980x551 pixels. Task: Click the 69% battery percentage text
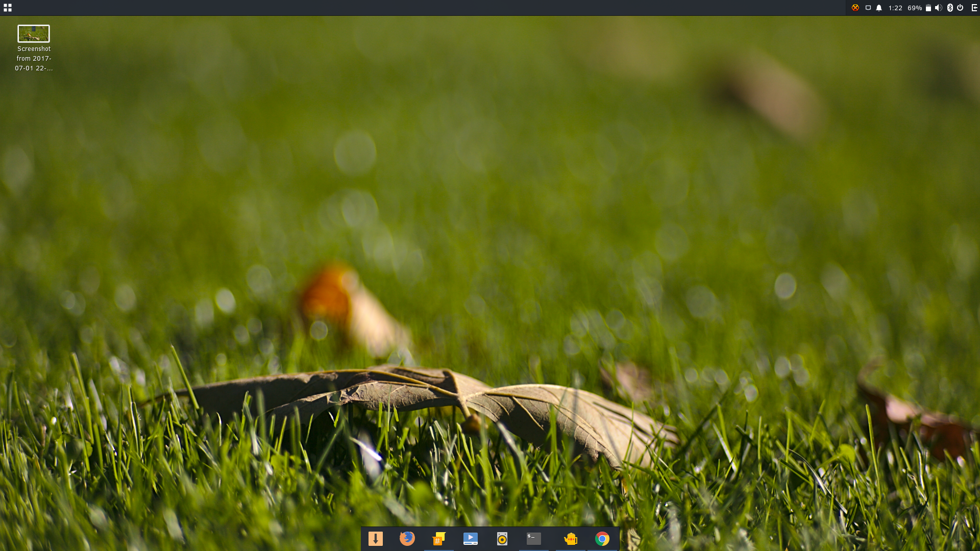tap(915, 8)
